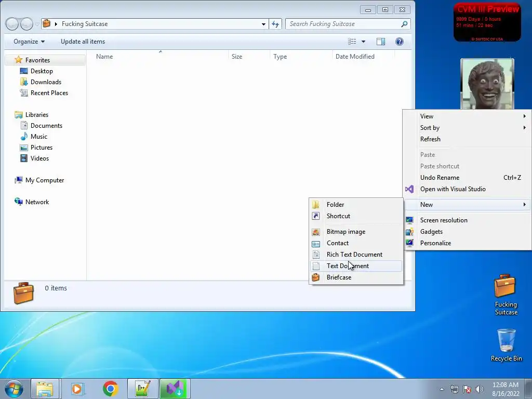Screen dimensions: 532x399
Task: Open the Visual Studio Installer taskbar icon
Action: [175, 389]
